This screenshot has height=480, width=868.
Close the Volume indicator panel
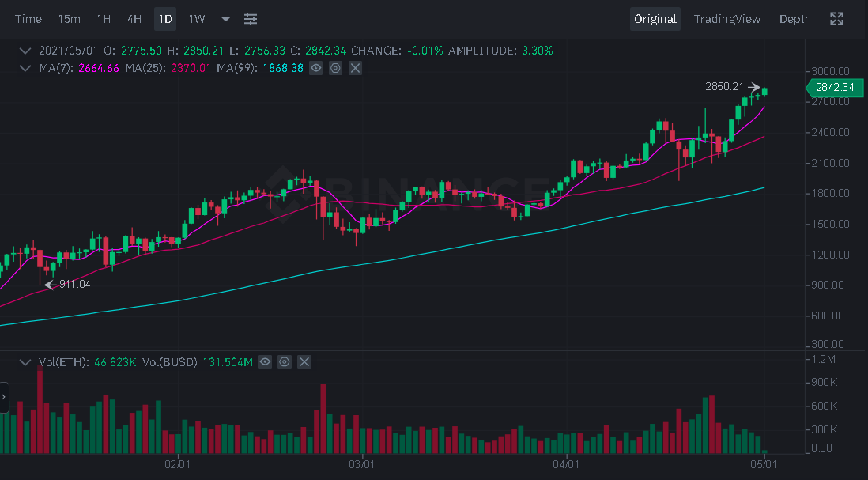click(x=304, y=362)
